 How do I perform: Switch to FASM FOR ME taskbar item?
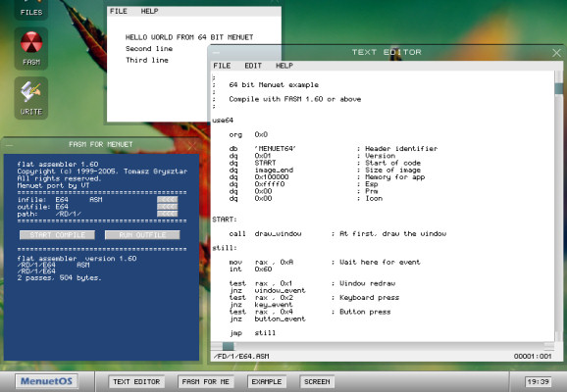(x=205, y=381)
